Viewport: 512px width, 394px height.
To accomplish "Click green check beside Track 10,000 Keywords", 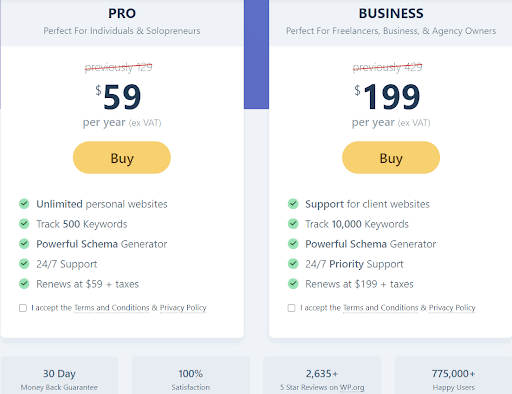I will pyautogui.click(x=293, y=224).
